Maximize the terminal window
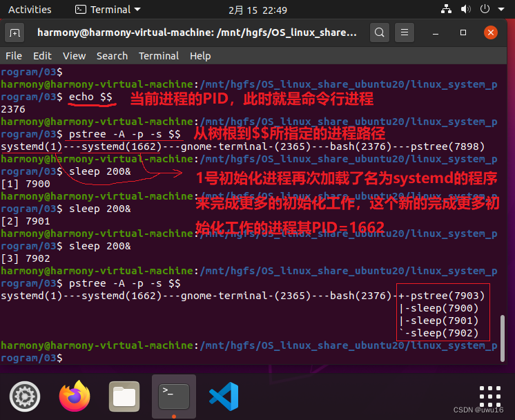Viewport: 515px width, 420px height. click(x=463, y=32)
